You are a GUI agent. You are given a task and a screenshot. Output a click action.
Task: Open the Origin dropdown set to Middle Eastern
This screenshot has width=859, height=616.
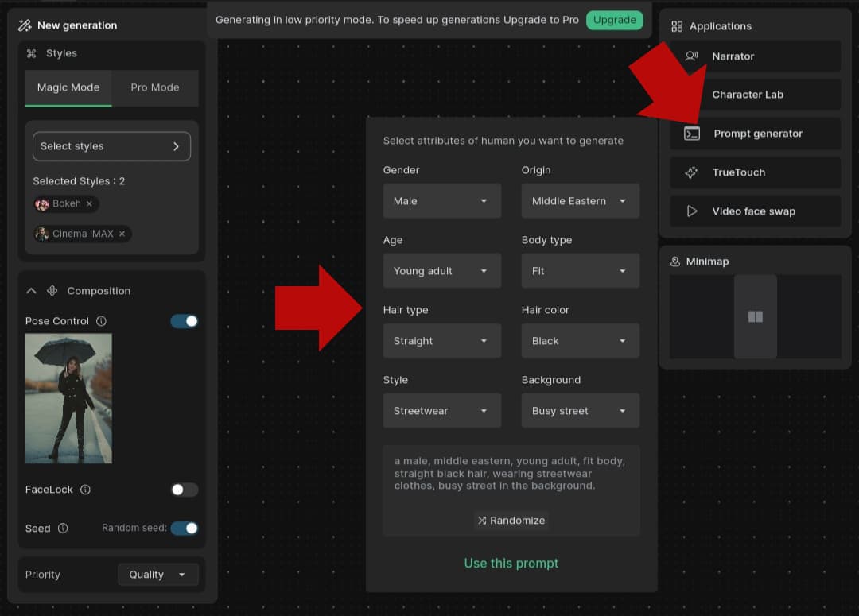pyautogui.click(x=580, y=201)
